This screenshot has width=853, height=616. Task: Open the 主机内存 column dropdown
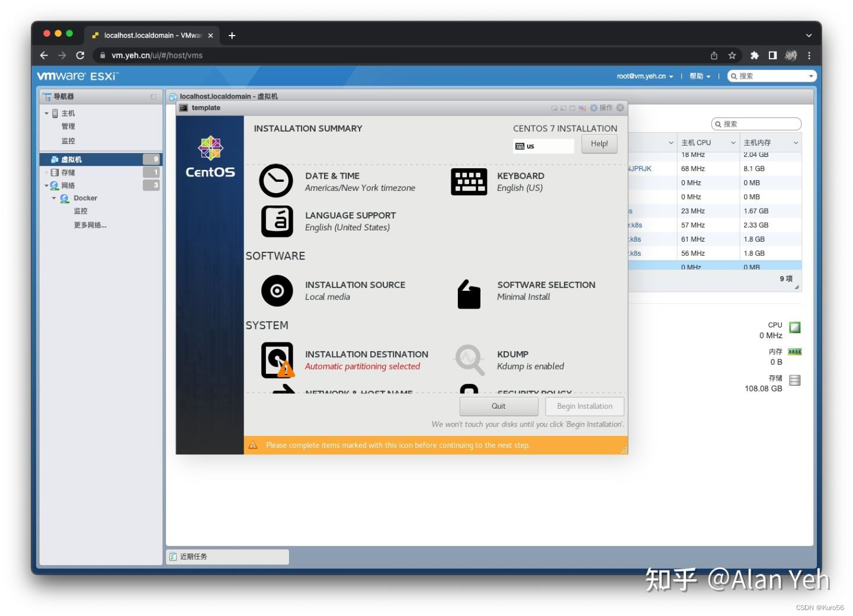pyautogui.click(x=796, y=143)
